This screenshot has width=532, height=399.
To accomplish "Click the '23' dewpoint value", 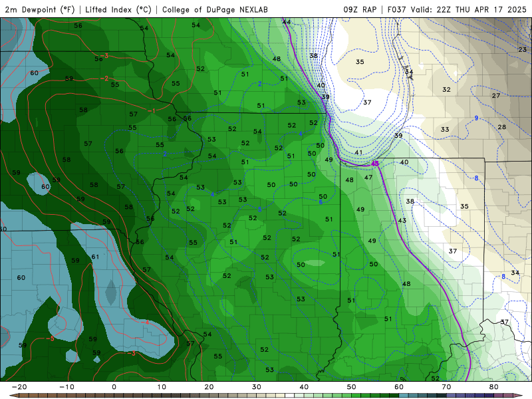I will pos(523,49).
